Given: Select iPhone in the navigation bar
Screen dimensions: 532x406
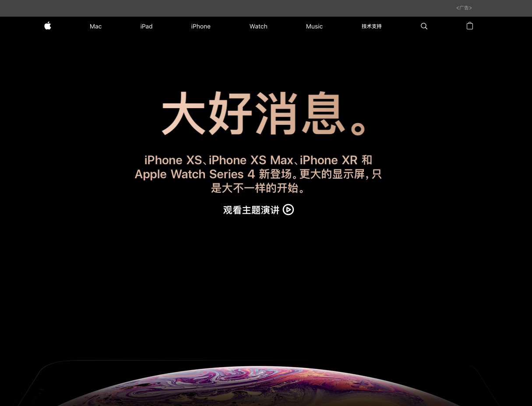Looking at the screenshot, I should (x=201, y=26).
